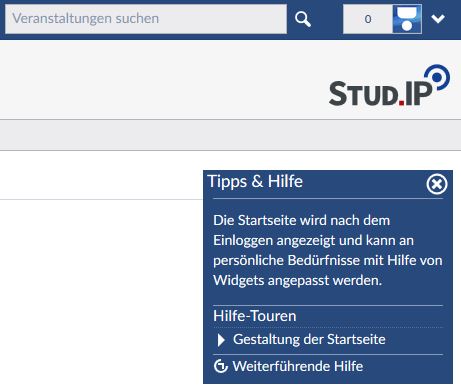
Task: Click the word Widgets in the help text
Action: click(x=239, y=280)
